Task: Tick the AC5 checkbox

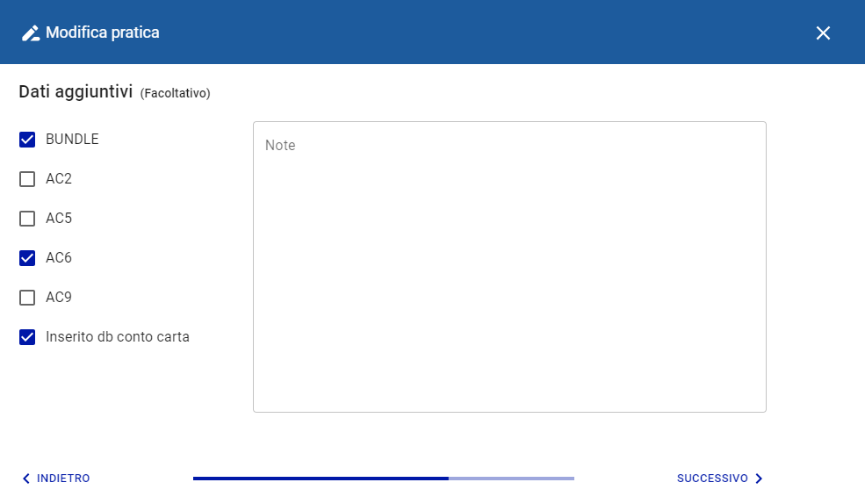Action: click(27, 219)
